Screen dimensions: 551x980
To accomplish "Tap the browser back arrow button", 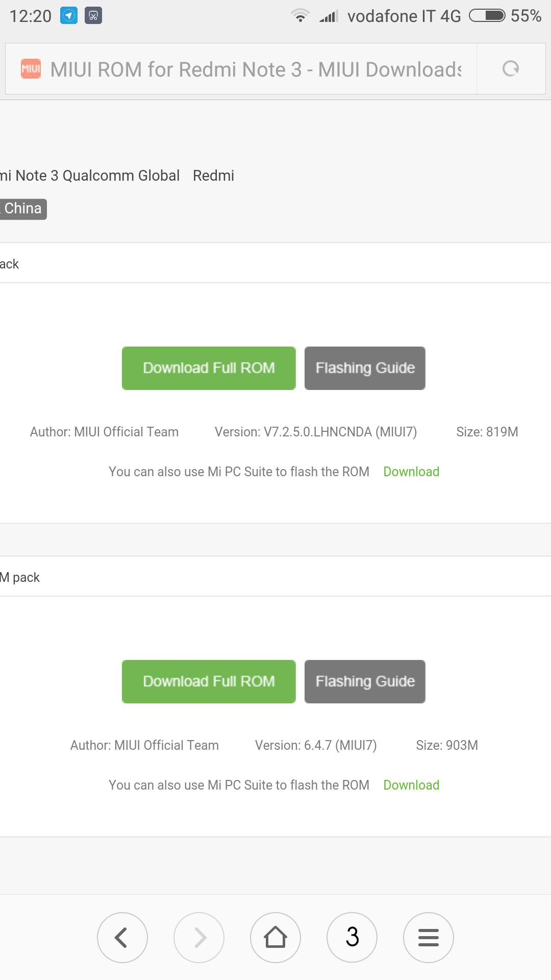I will coord(122,938).
